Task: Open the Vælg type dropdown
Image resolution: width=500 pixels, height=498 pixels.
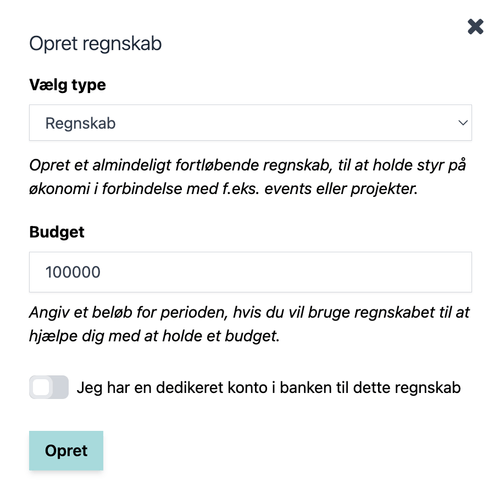Action: tap(250, 123)
